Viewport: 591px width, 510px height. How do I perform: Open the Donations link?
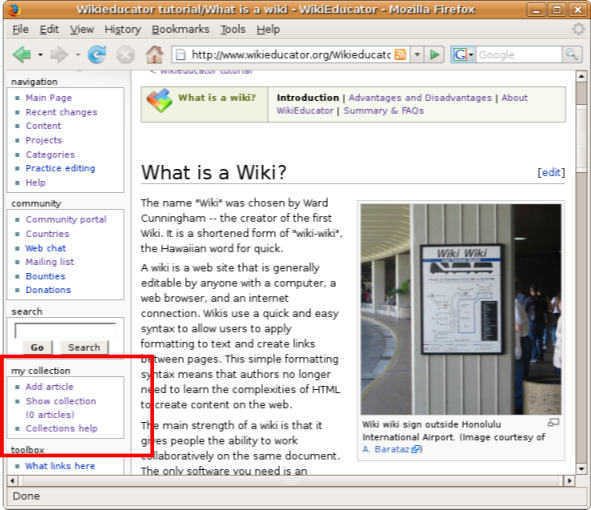point(48,290)
